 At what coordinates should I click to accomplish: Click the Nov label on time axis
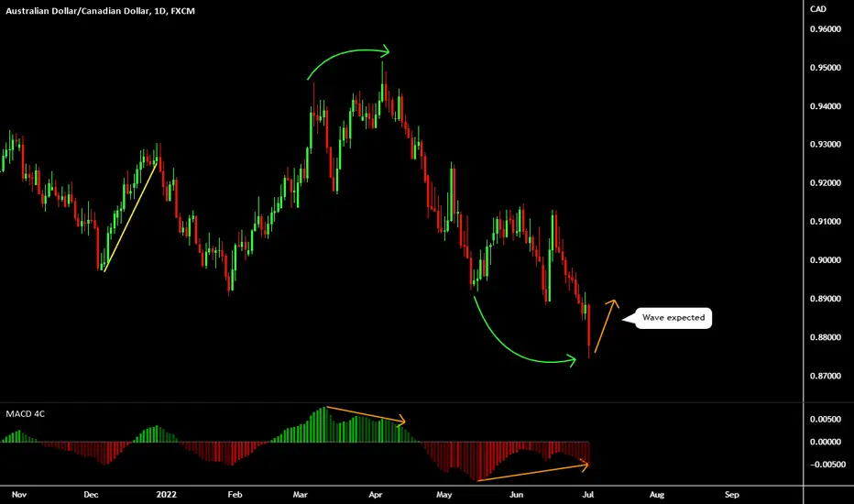point(19,495)
